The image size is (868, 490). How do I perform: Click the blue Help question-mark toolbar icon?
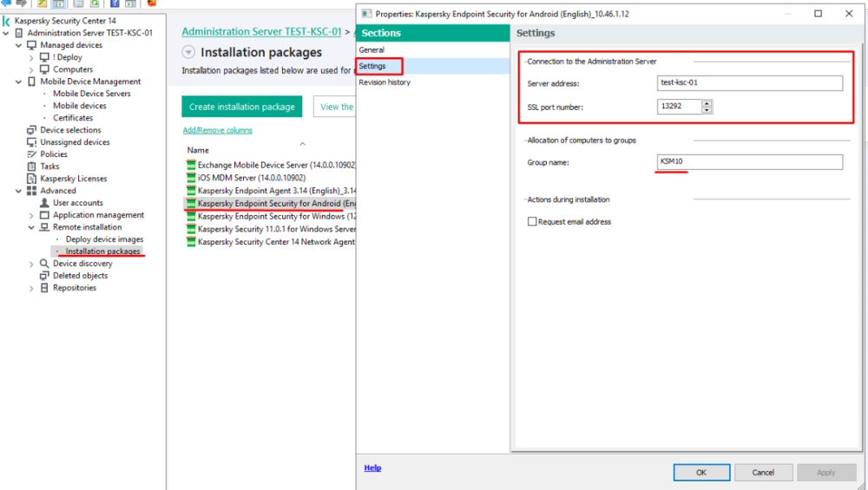115,3
